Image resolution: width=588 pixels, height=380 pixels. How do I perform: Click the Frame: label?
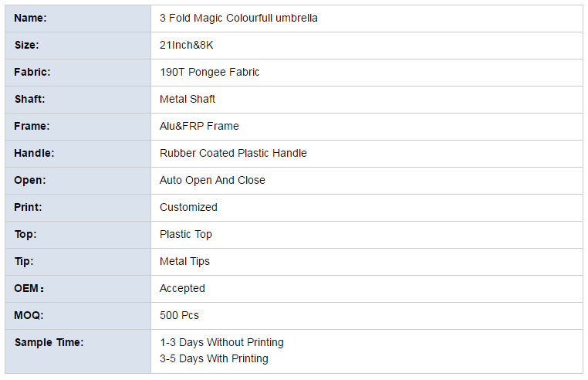click(x=32, y=126)
